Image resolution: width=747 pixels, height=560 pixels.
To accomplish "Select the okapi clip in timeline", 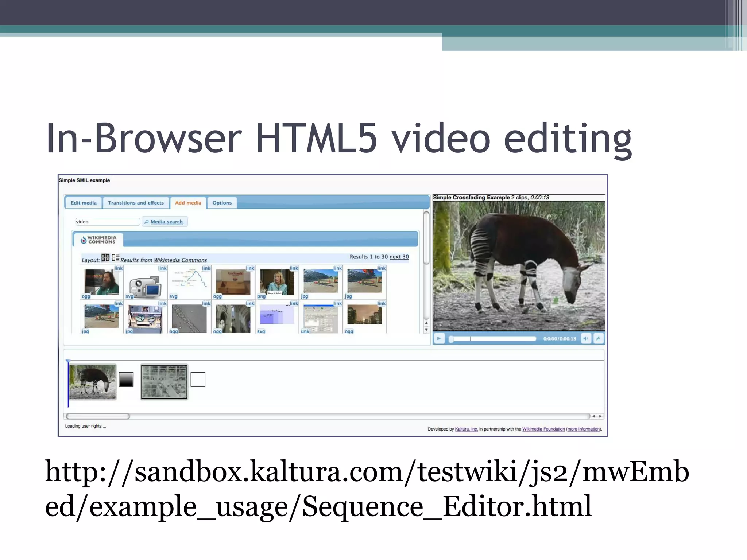I will coord(93,382).
